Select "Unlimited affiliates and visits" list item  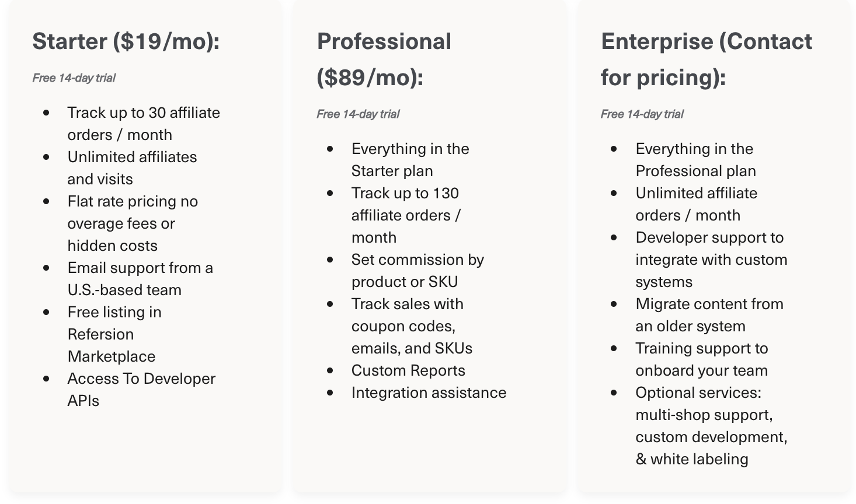click(132, 168)
